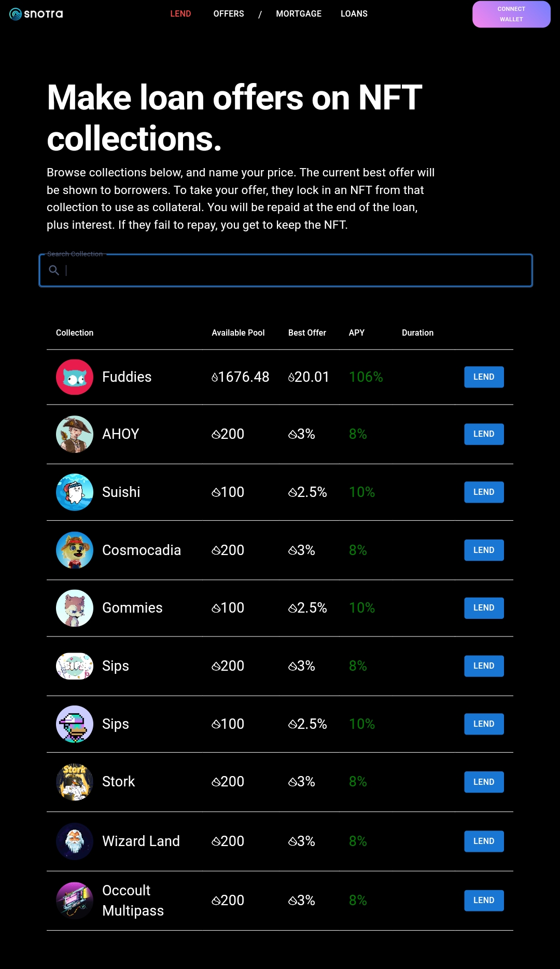560x969 pixels.
Task: Click the Occoult Multipass collection avatar
Action: click(74, 900)
